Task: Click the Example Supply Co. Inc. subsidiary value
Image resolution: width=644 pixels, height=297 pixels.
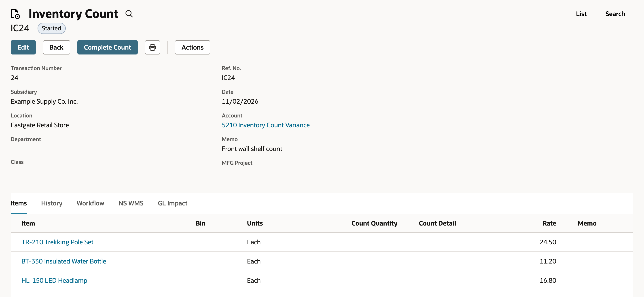Action: (44, 101)
